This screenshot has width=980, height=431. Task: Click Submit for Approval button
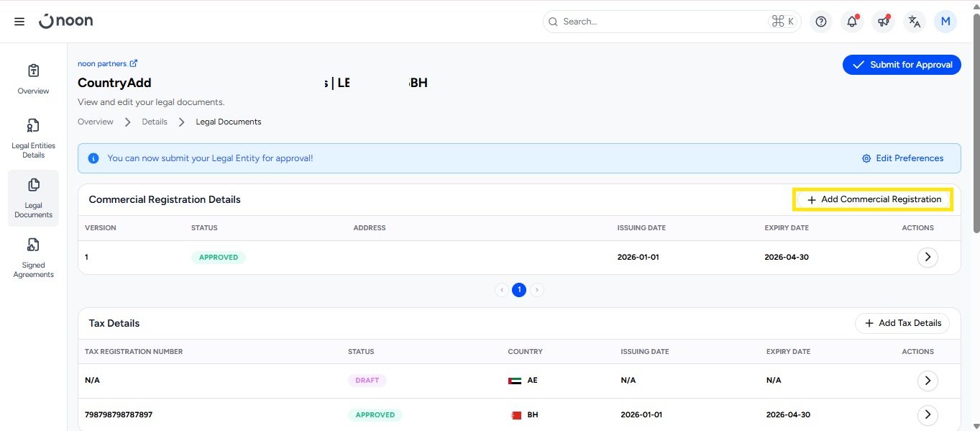coord(902,65)
